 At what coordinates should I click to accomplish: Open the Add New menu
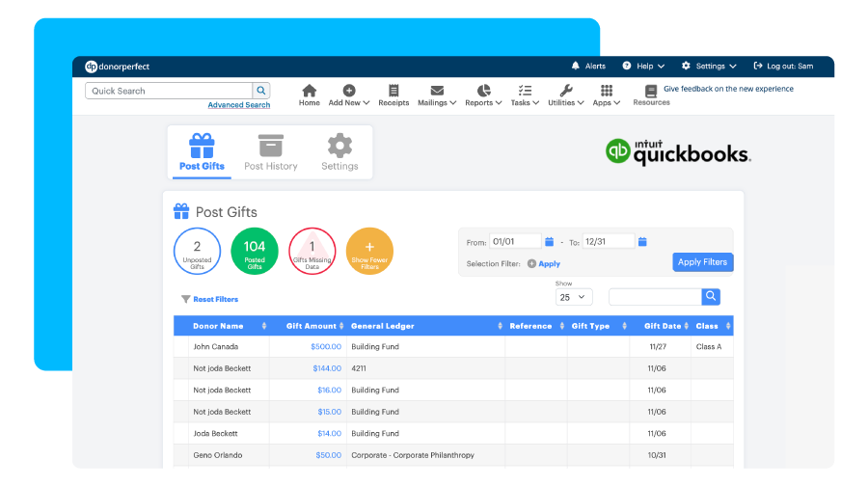point(349,95)
